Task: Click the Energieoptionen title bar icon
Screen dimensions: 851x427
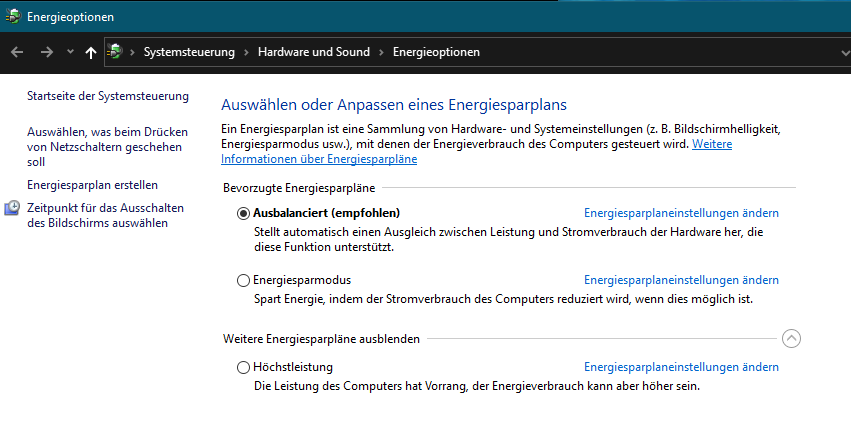Action: (x=13, y=16)
